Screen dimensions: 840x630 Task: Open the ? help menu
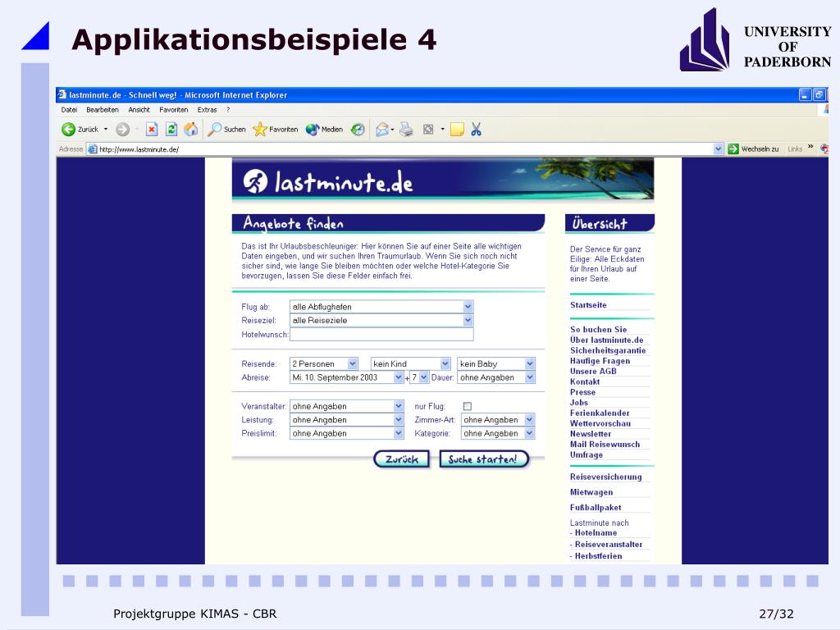(228, 110)
